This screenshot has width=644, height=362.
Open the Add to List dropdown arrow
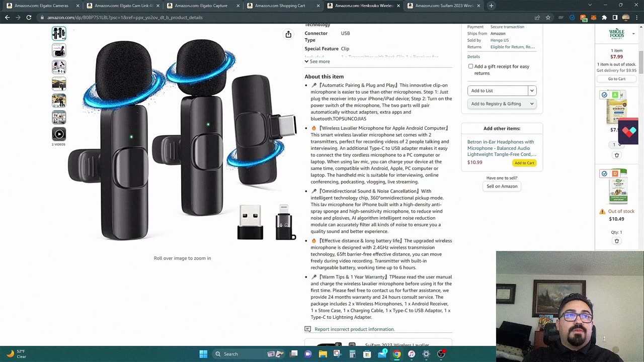[532, 90]
